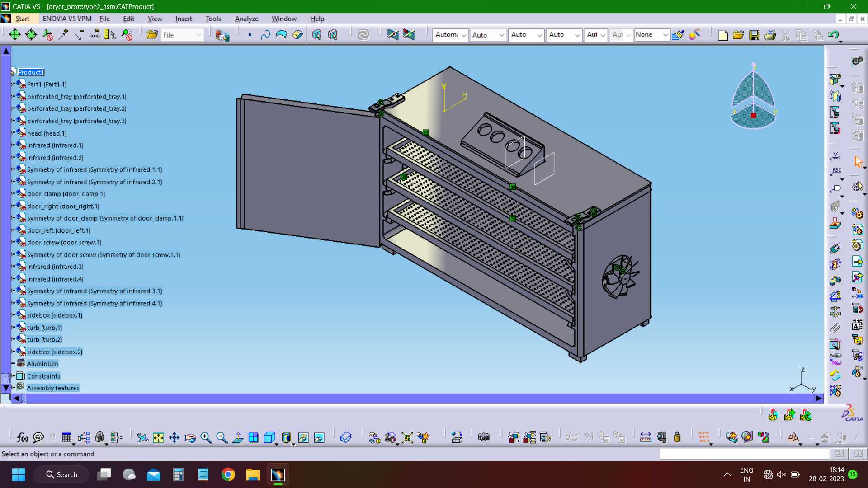The height and width of the screenshot is (488, 868).
Task: Click the Print icon in toolbar
Action: tap(770, 35)
